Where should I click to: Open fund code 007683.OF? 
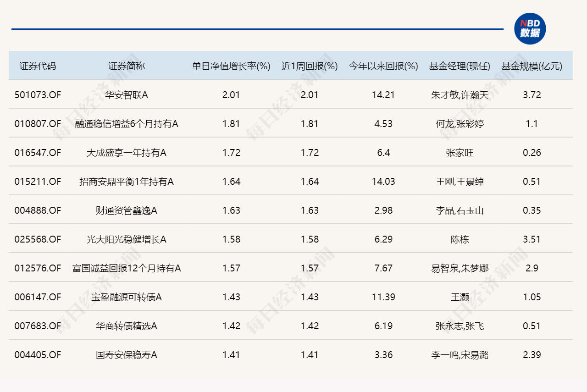click(x=38, y=326)
